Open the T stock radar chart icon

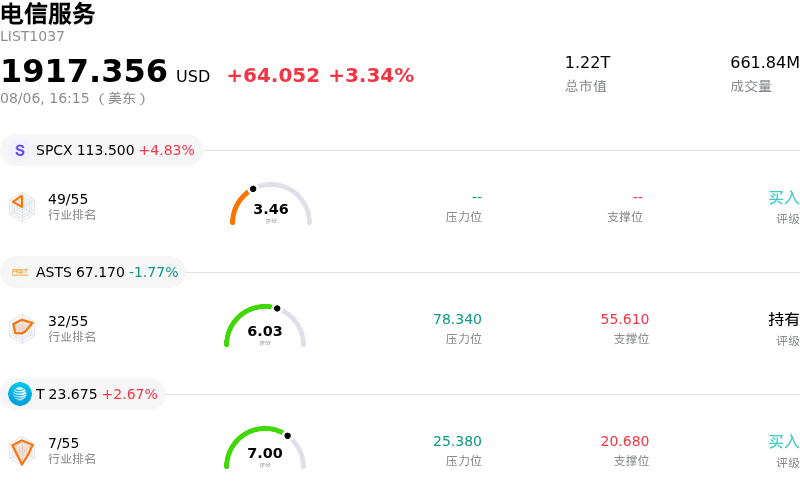point(22,451)
